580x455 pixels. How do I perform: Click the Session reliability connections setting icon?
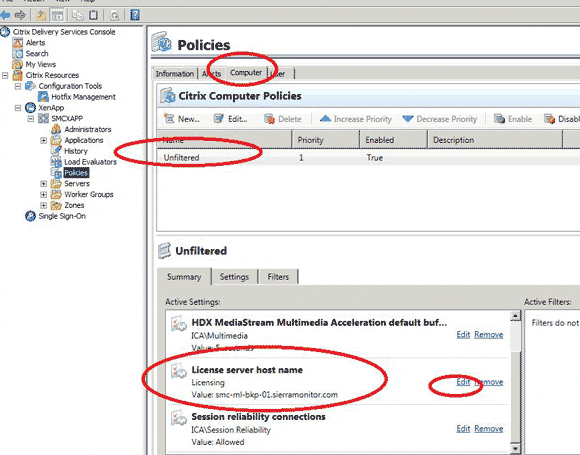tap(178, 418)
